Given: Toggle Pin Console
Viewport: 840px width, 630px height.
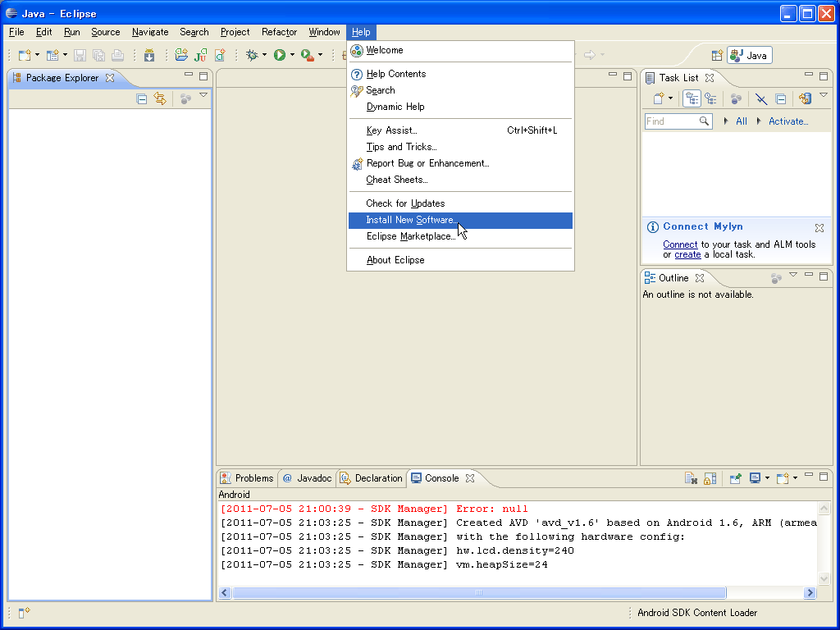Looking at the screenshot, I should click(x=735, y=478).
